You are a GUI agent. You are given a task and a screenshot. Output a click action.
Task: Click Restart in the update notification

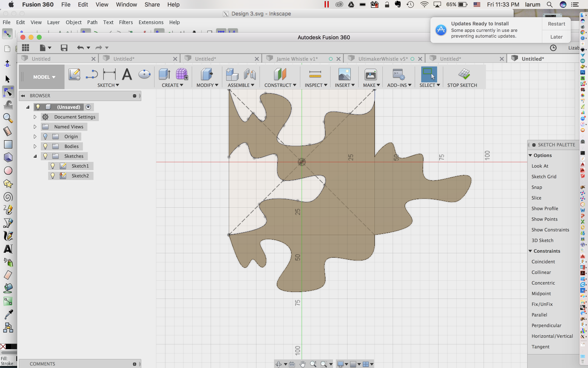[556, 24]
